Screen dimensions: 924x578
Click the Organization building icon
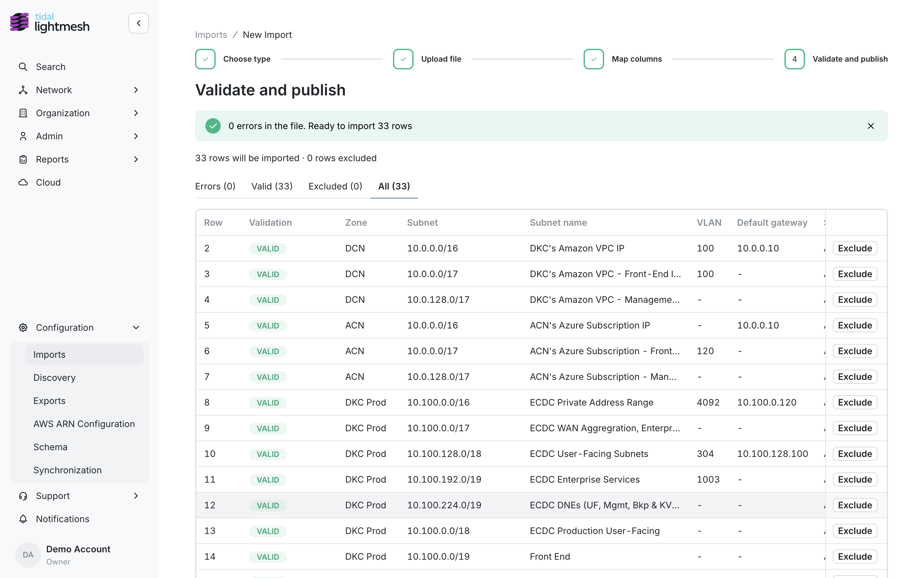pyautogui.click(x=23, y=113)
